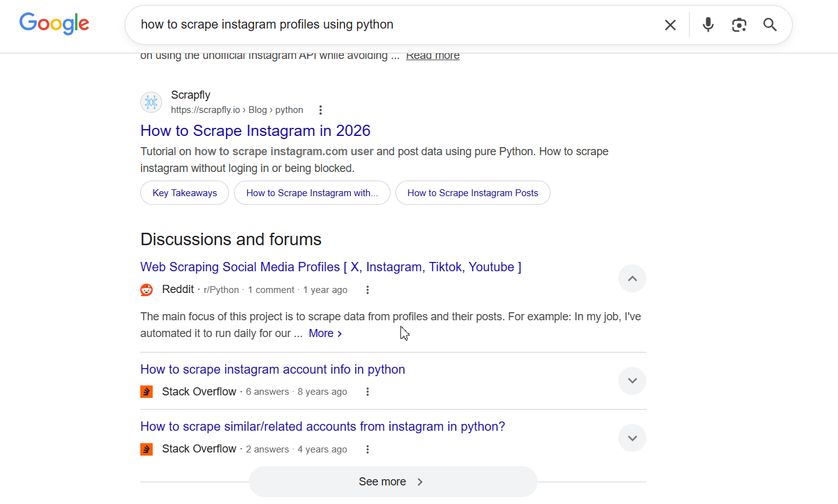Submit search with magnifying glass icon
This screenshot has width=838, height=504.
point(770,25)
